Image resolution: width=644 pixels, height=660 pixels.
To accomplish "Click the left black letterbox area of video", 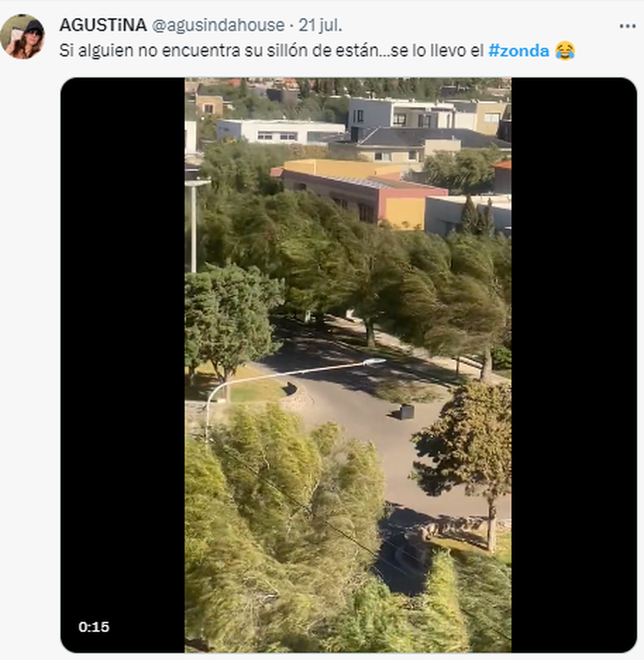I will click(123, 365).
